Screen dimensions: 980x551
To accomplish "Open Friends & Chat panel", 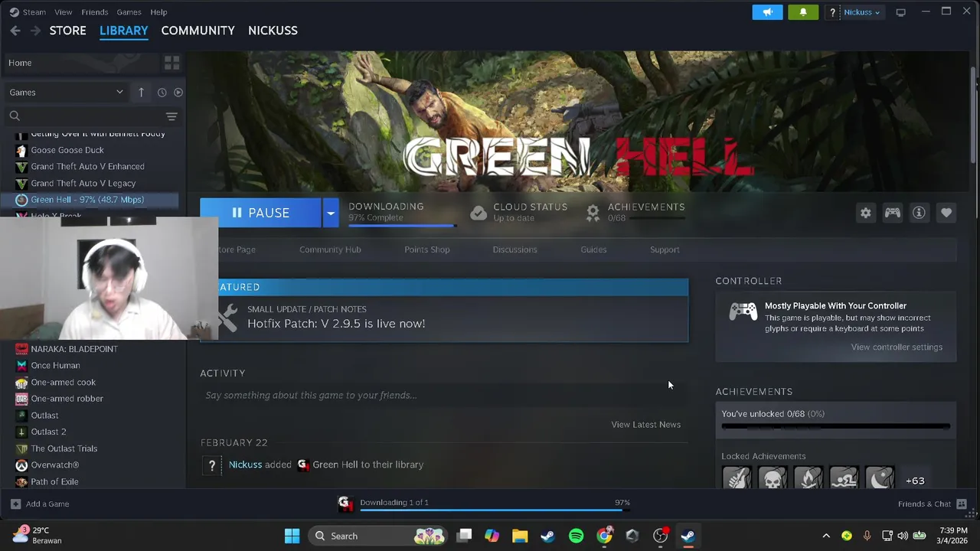I will click(932, 504).
